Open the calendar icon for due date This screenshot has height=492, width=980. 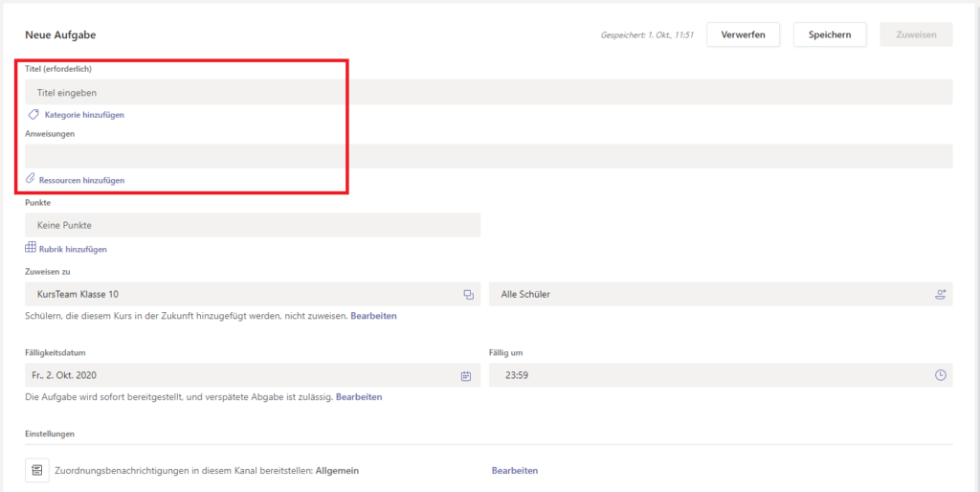pos(466,375)
